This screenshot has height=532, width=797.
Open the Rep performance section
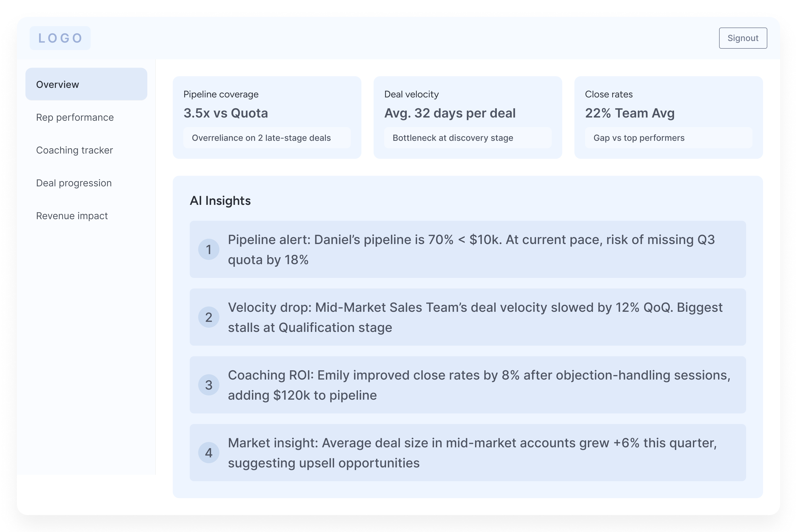75,118
